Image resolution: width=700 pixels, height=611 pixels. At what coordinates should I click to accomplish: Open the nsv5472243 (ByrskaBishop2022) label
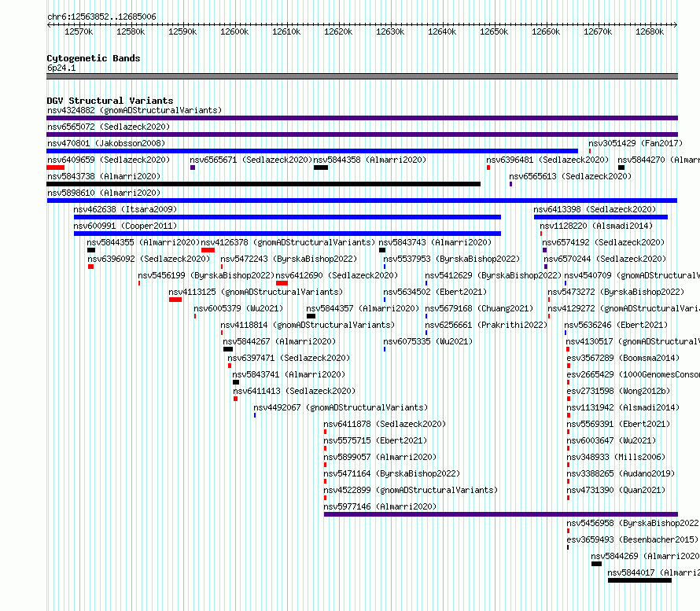tap(289, 259)
